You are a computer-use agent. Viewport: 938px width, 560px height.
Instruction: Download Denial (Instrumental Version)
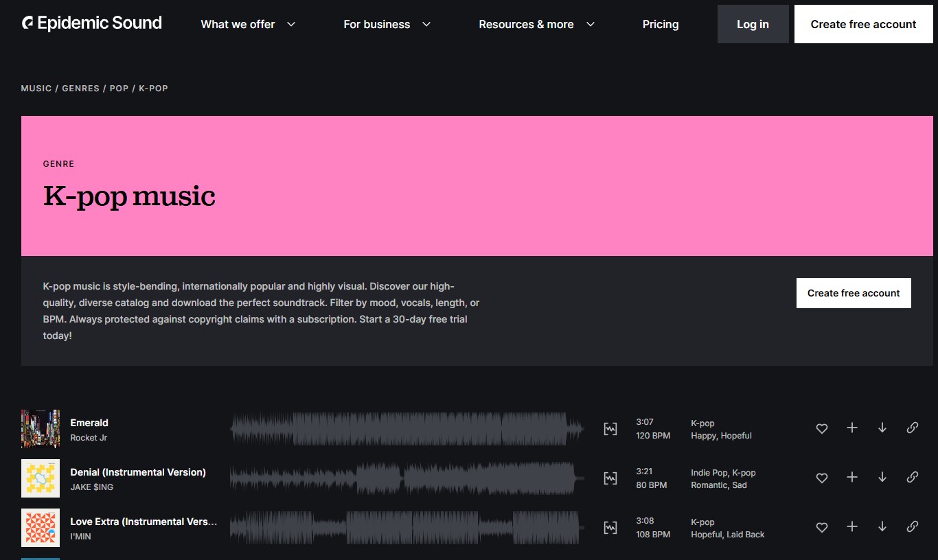(882, 478)
